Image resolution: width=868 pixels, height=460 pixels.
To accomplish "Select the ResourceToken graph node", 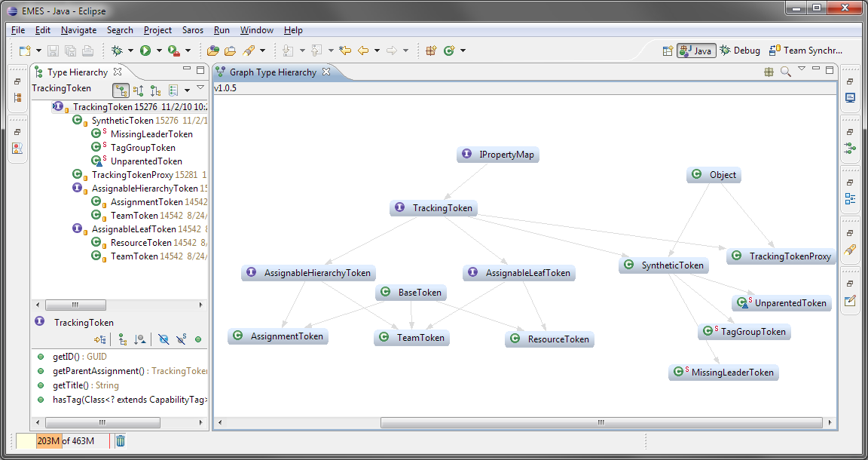I will click(x=549, y=339).
